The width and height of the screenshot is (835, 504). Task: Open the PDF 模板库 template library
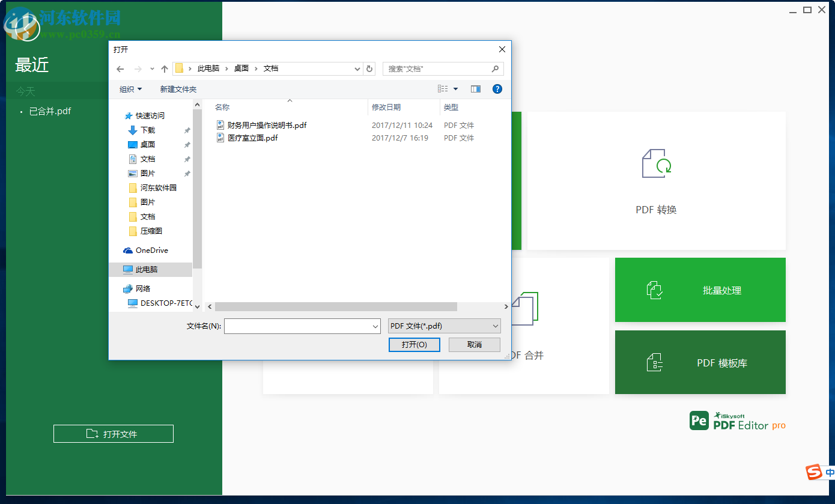(x=700, y=362)
